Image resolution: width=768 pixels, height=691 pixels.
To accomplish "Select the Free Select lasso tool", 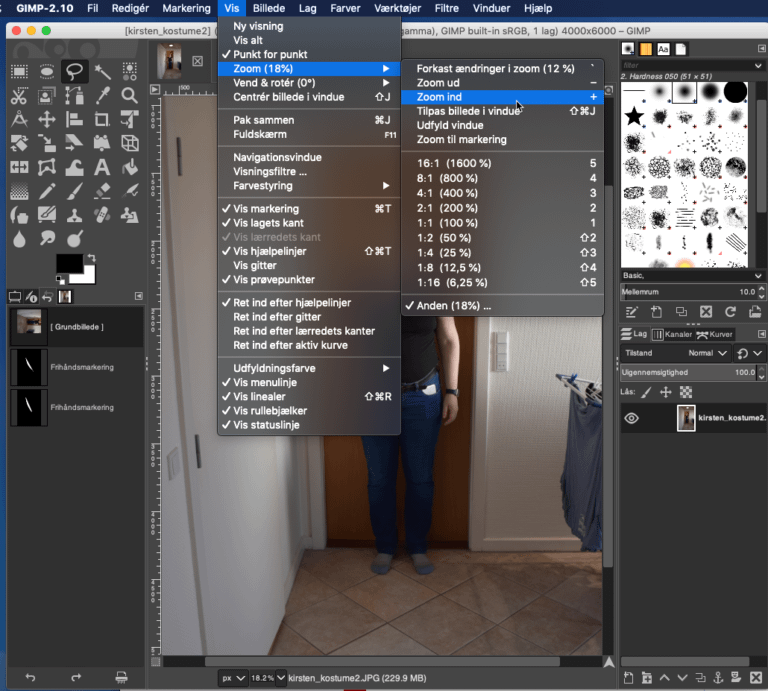I will (x=74, y=71).
